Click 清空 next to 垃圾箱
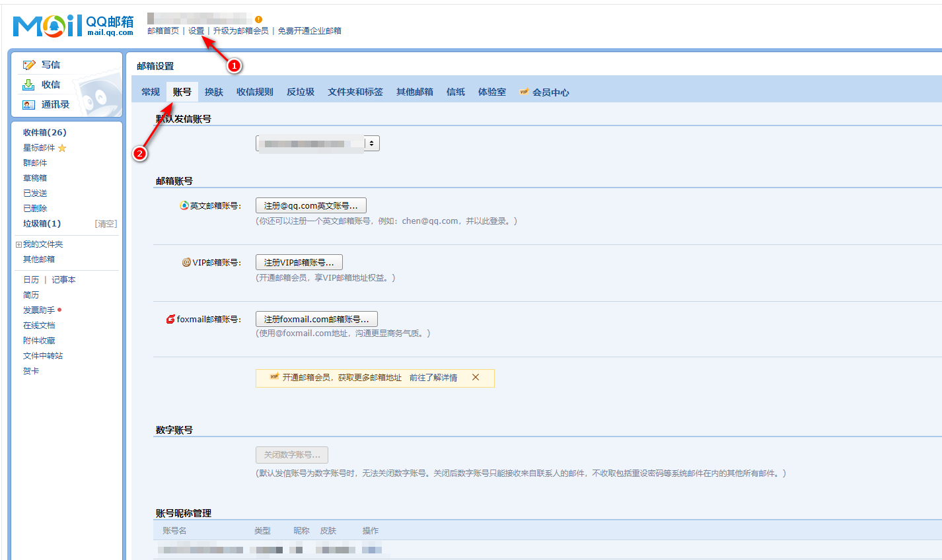Image resolution: width=942 pixels, height=560 pixels. tap(106, 224)
